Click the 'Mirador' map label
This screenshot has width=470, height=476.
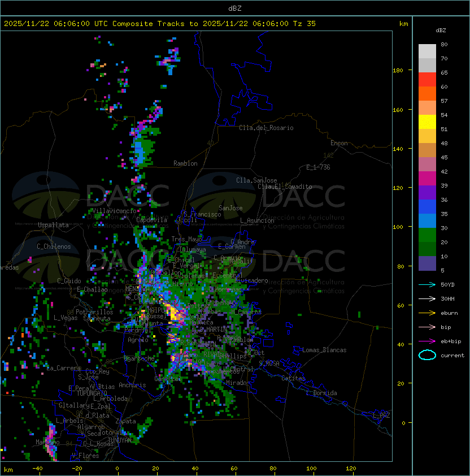click(238, 383)
